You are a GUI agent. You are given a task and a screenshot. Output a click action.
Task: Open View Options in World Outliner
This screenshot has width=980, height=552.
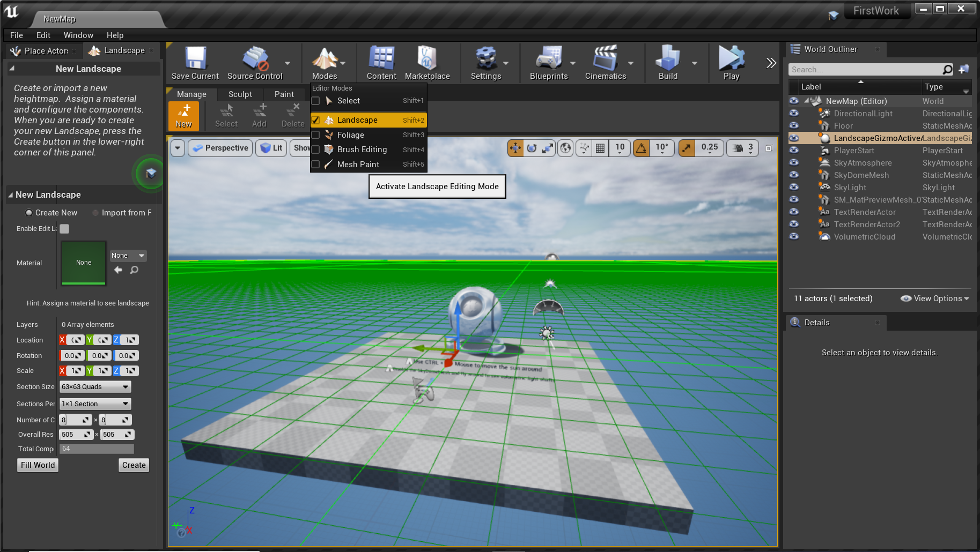pos(935,299)
